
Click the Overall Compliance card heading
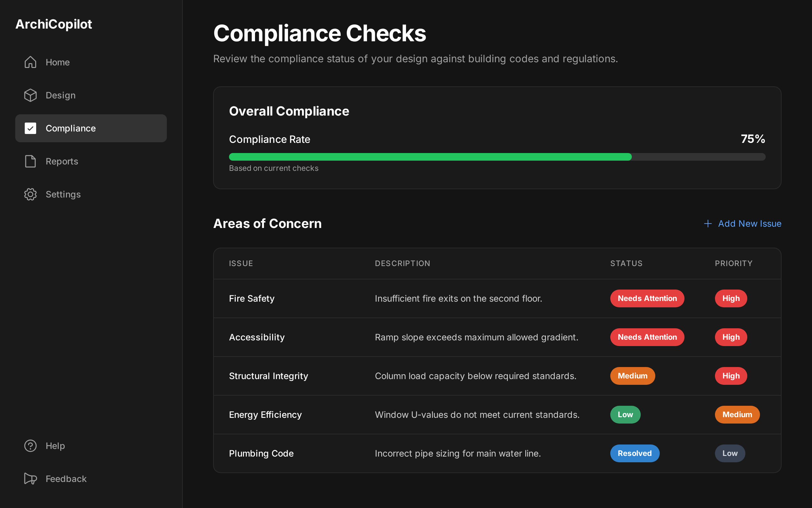click(x=289, y=111)
